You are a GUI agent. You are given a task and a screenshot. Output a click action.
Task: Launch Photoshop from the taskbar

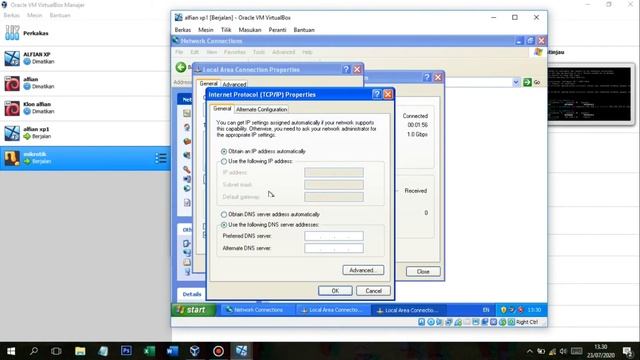(126, 351)
